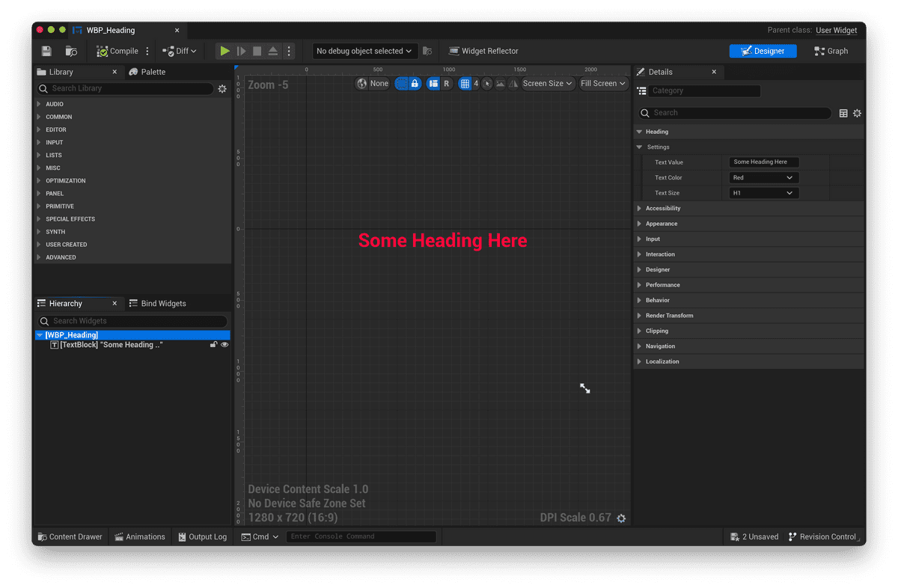
Task: Open the Text Color dropdown
Action: [x=763, y=178]
